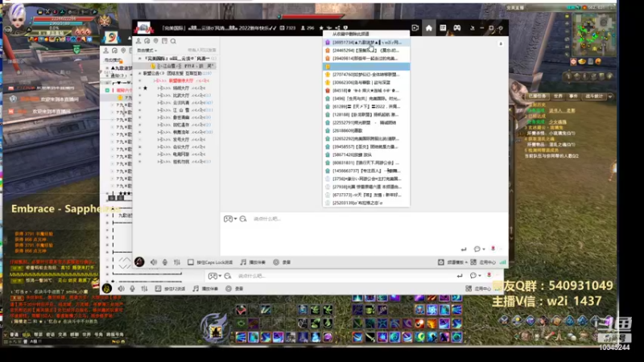The height and width of the screenshot is (362, 644).
Task: Open the audio mixer icon, front window
Action: pos(177,262)
